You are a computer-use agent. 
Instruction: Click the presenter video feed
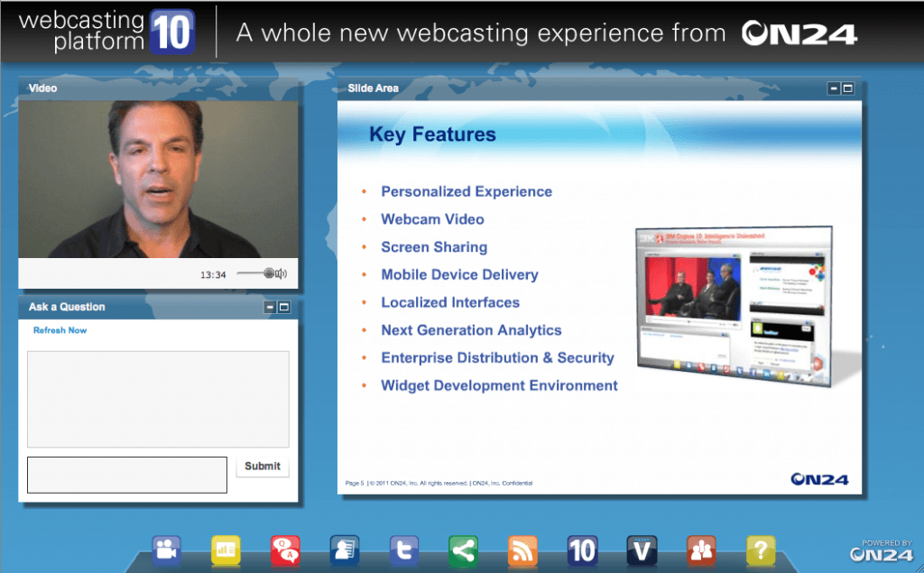click(158, 180)
